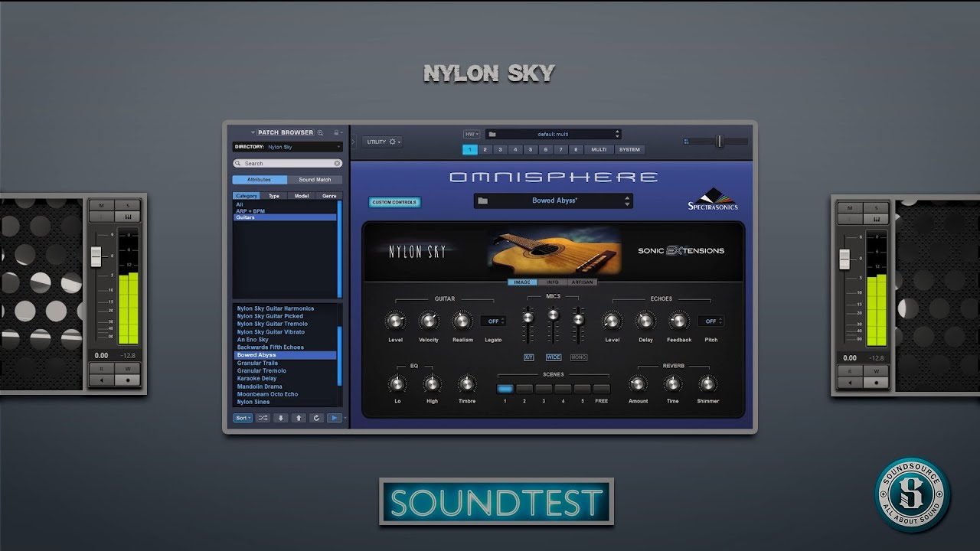
Task: Open the SYSTEM page
Action: pos(629,150)
